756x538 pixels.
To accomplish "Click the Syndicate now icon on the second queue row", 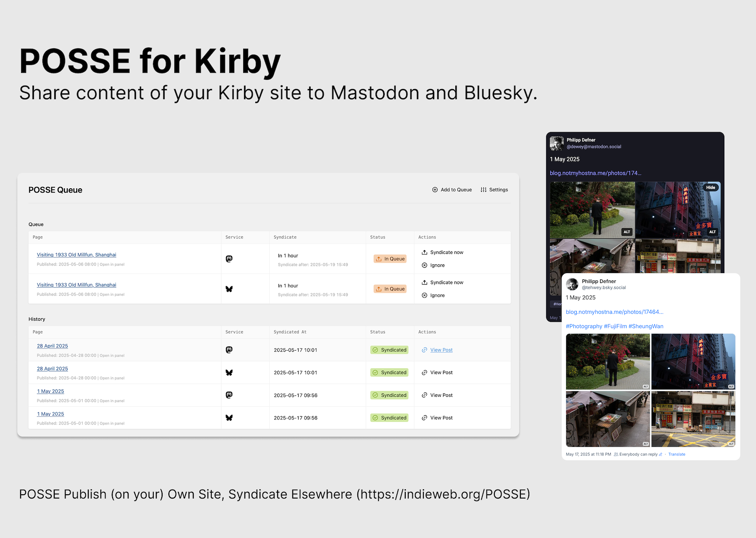I will 425,282.
